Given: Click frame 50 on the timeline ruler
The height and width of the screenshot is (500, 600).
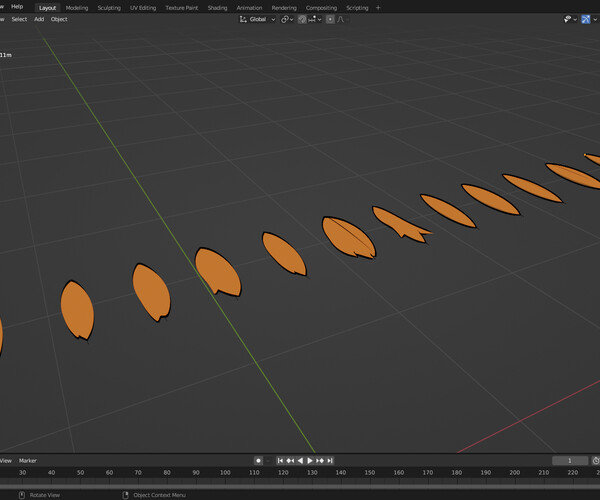Looking at the screenshot, I should point(80,472).
